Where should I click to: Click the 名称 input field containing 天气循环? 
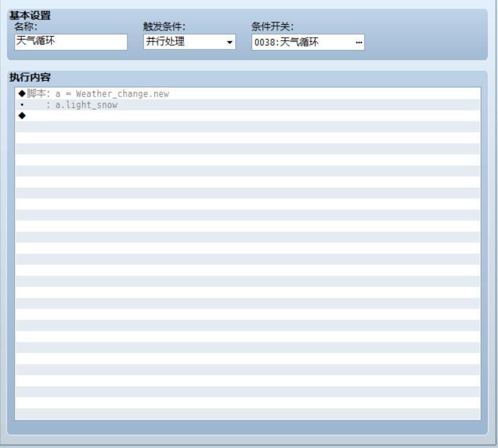pos(71,42)
